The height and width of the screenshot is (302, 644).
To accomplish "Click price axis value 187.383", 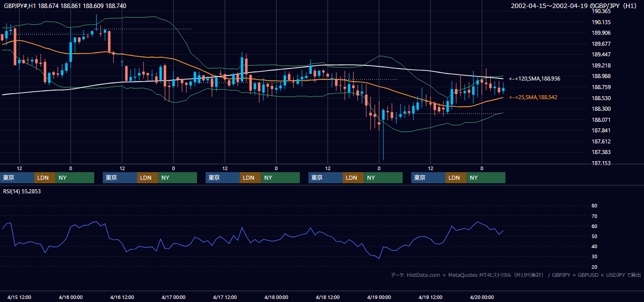I will click(601, 152).
